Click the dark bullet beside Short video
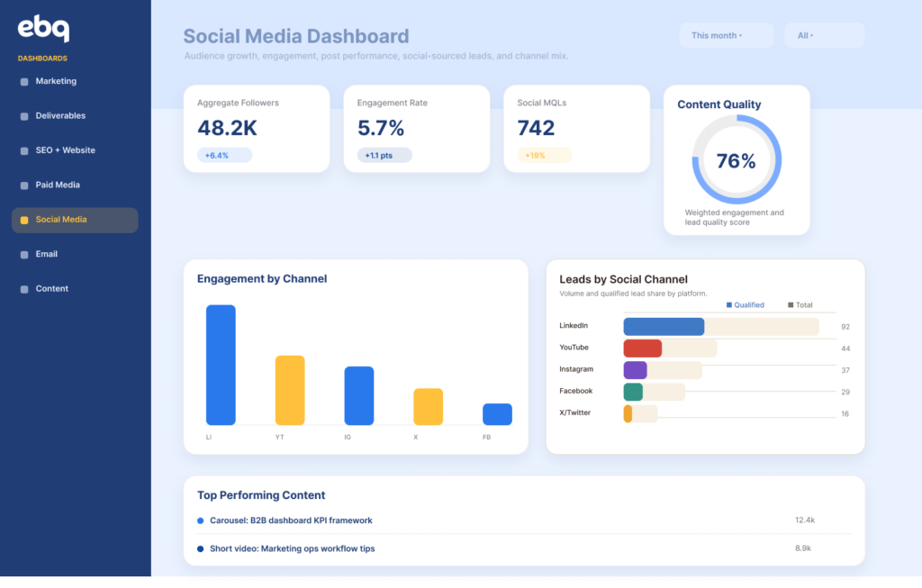The width and height of the screenshot is (922, 588). coord(201,549)
